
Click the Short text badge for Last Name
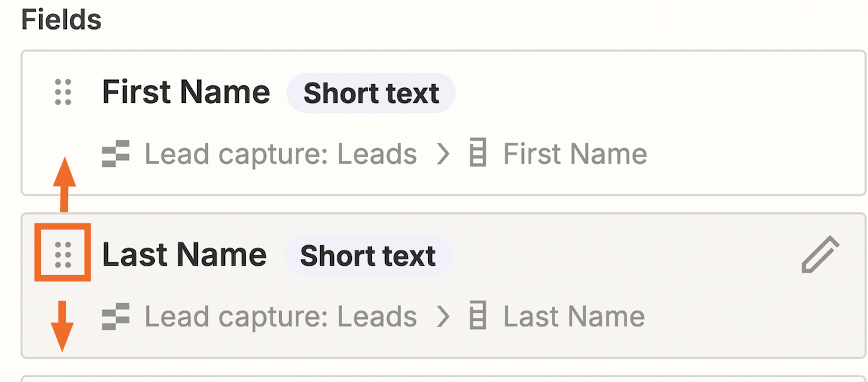368,256
